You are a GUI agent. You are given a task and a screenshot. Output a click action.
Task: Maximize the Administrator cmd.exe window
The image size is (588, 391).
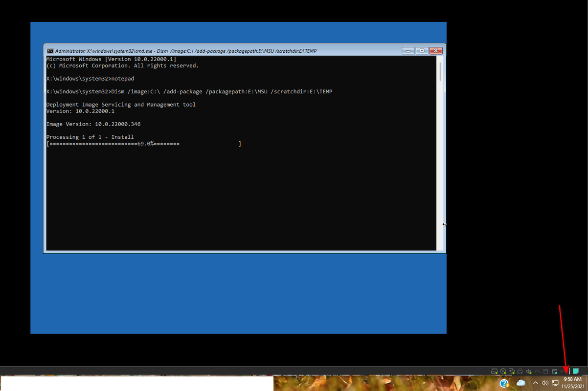[422, 51]
